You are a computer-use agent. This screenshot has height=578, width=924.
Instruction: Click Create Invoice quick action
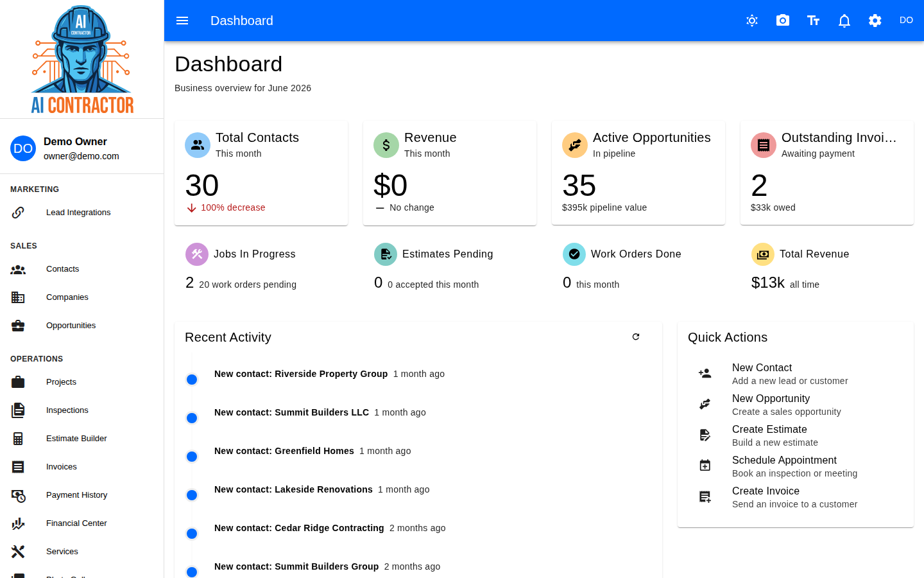click(796, 497)
